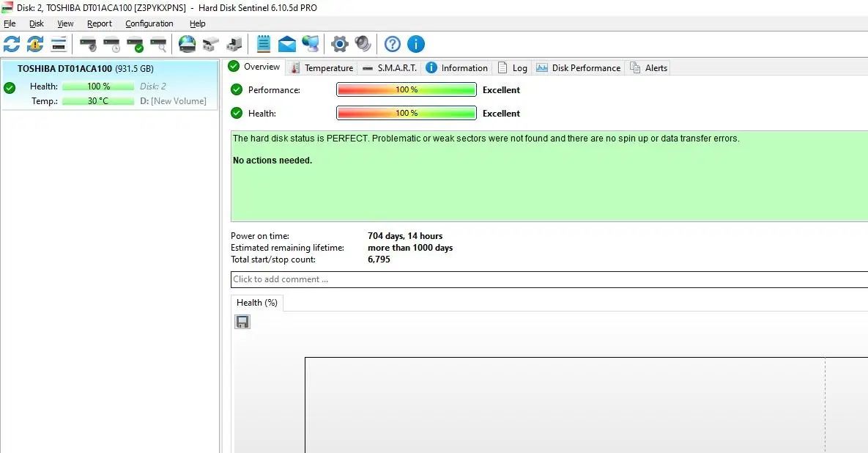Image resolution: width=868 pixels, height=453 pixels.
Task: Click the Health 100 % gradient bar in Overview
Action: pos(407,113)
